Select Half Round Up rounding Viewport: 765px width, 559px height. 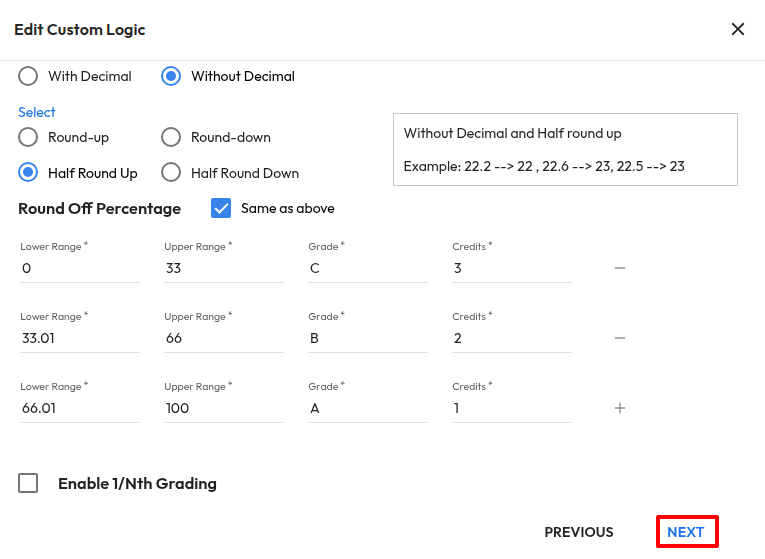[29, 173]
